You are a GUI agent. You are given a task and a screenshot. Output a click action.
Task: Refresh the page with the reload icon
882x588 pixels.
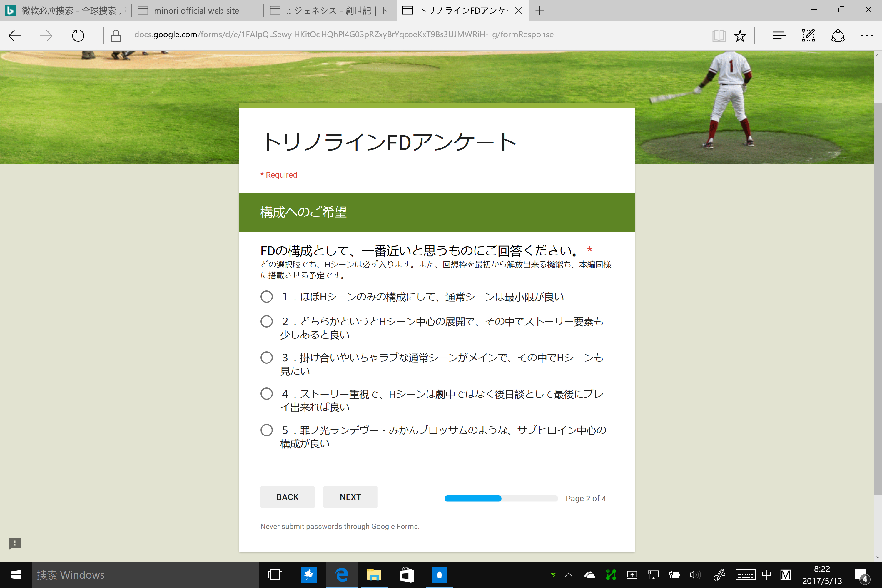[78, 36]
